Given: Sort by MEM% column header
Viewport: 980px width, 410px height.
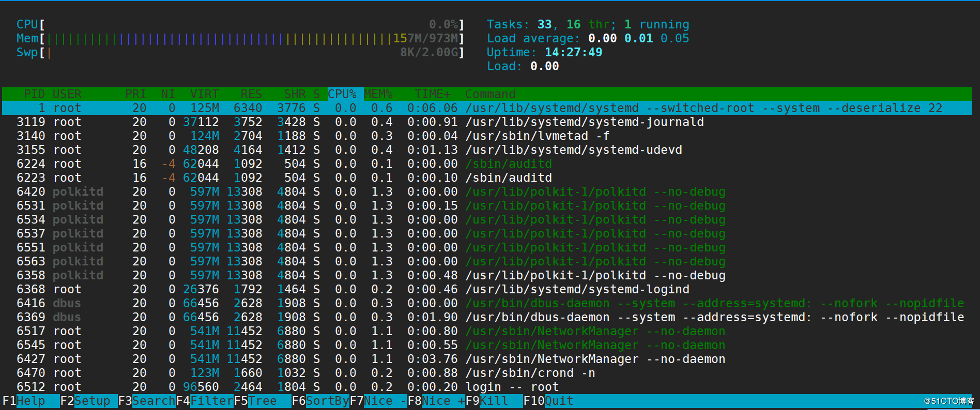Looking at the screenshot, I should click(378, 94).
